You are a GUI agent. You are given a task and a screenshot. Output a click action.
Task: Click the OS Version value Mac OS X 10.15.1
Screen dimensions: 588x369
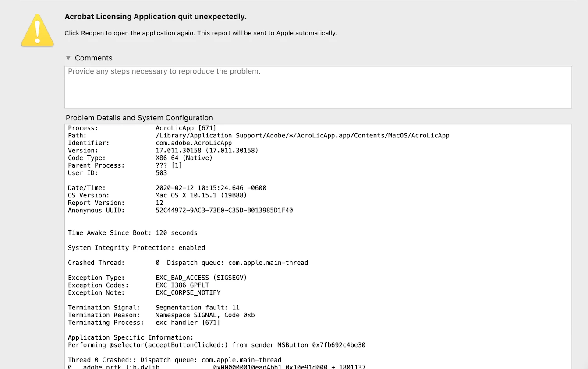pos(201,195)
